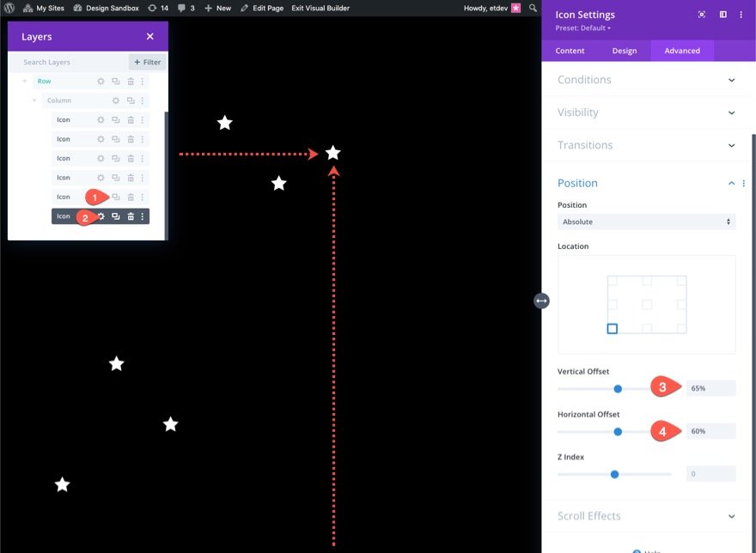Click the WordPress admin search icon
The height and width of the screenshot is (553, 756).
[533, 8]
